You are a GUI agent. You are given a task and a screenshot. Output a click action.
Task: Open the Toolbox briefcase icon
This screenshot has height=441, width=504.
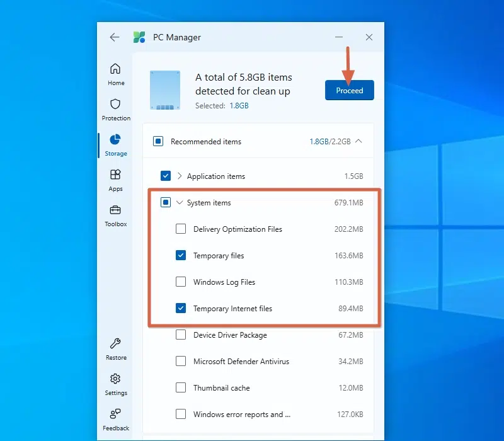tap(115, 210)
